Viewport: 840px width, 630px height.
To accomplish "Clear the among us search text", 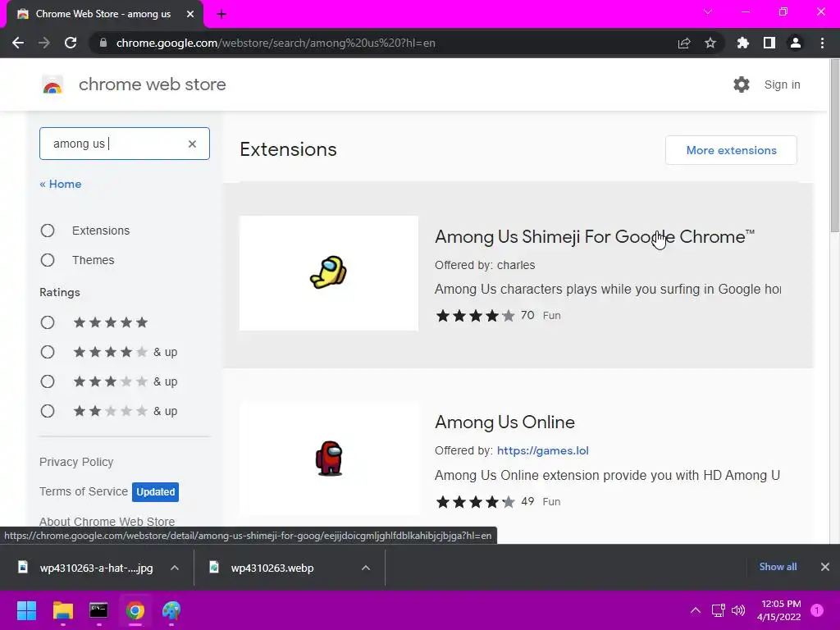I will click(x=192, y=144).
